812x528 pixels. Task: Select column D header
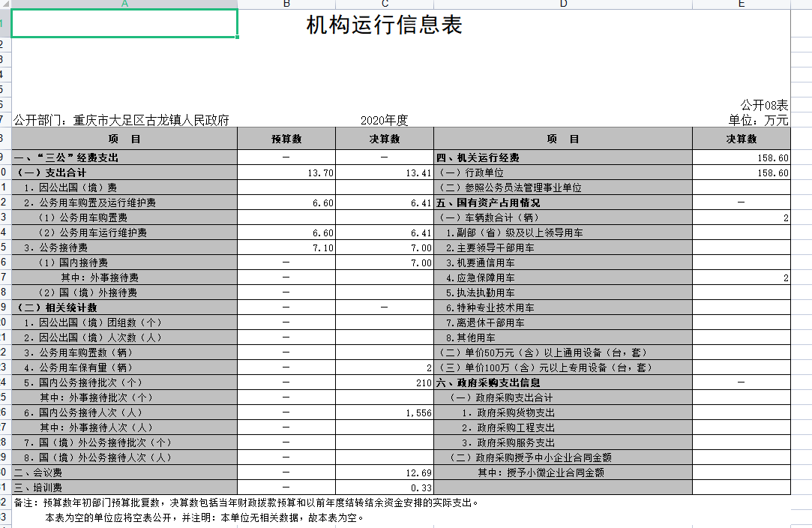563,4
